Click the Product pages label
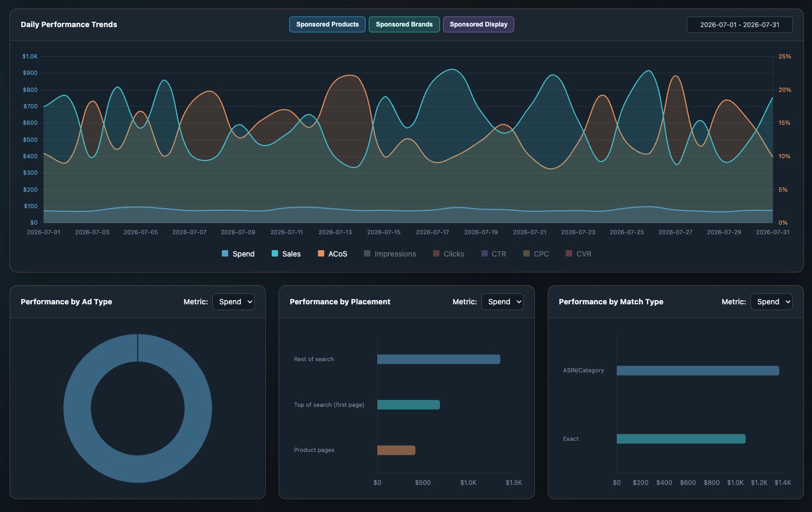The image size is (812, 512). coord(314,450)
